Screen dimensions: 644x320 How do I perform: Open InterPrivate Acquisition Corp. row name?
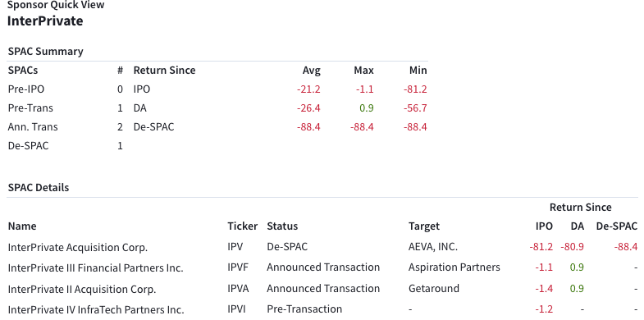click(78, 247)
